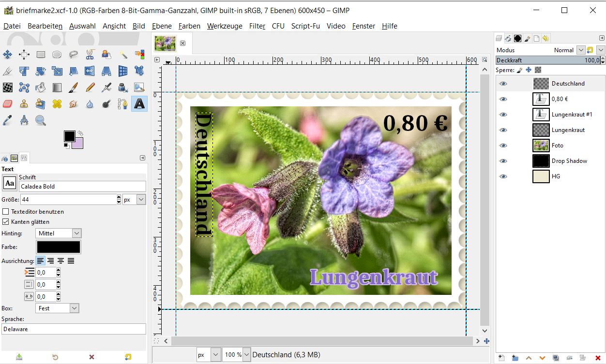Viewport: 606px width, 364px height.
Task: Enable the Texteditor benutzen checkbox
Action: tap(6, 212)
